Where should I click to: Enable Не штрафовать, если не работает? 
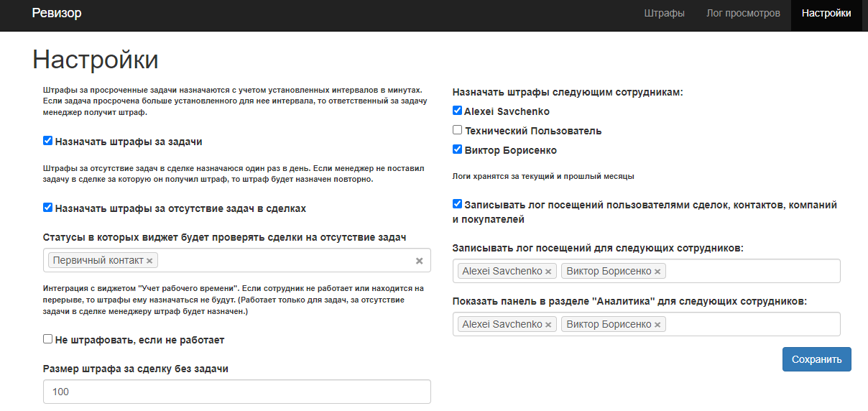point(47,338)
